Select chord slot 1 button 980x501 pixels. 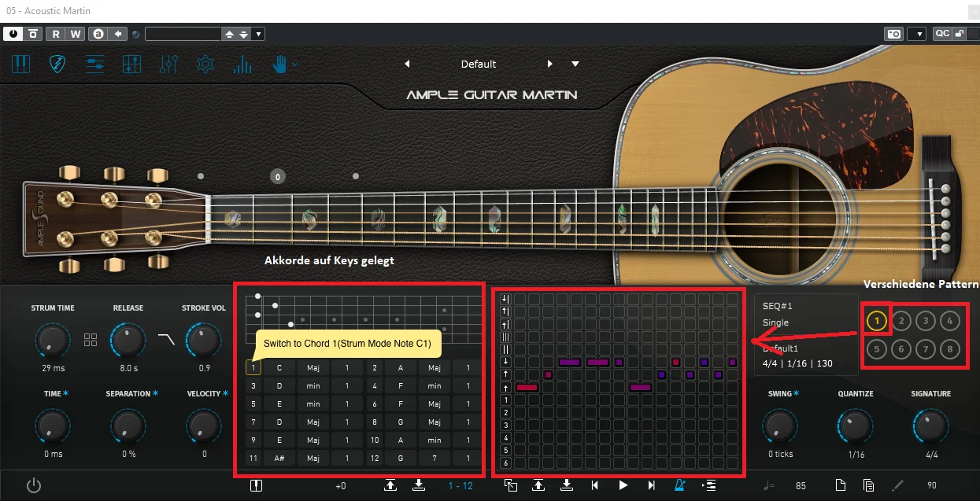click(253, 367)
